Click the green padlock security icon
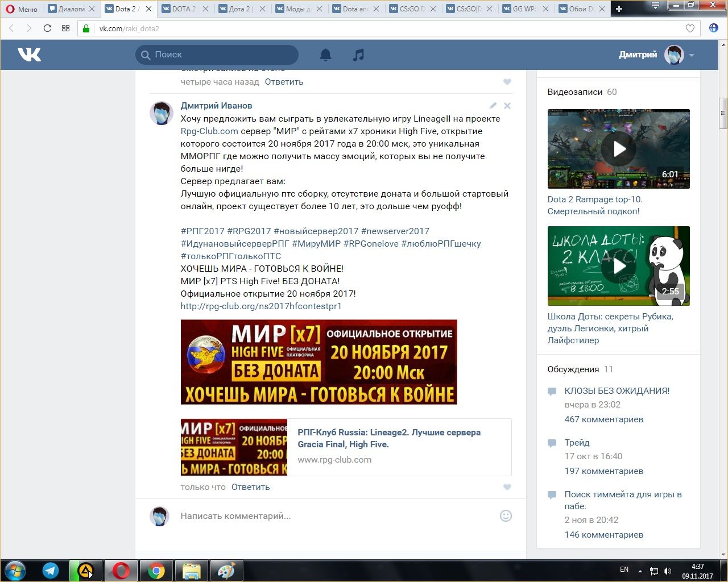728x582 pixels. click(86, 28)
